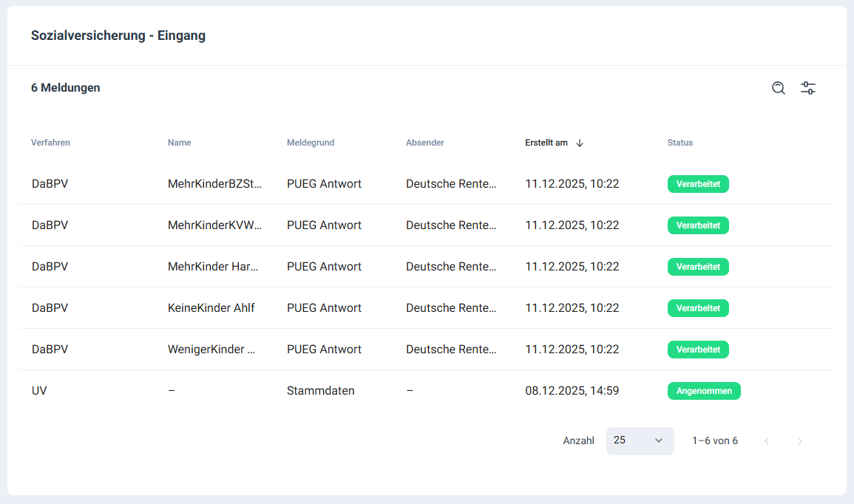
Task: Open the MehrKinderBZSt message row
Action: (214, 184)
